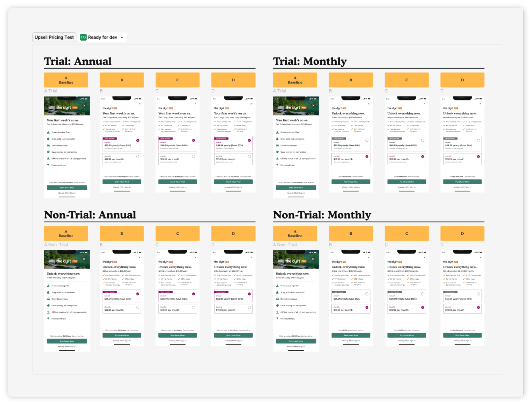Select Monthly radio in Non-Trial Annual variant D

(x=249, y=307)
